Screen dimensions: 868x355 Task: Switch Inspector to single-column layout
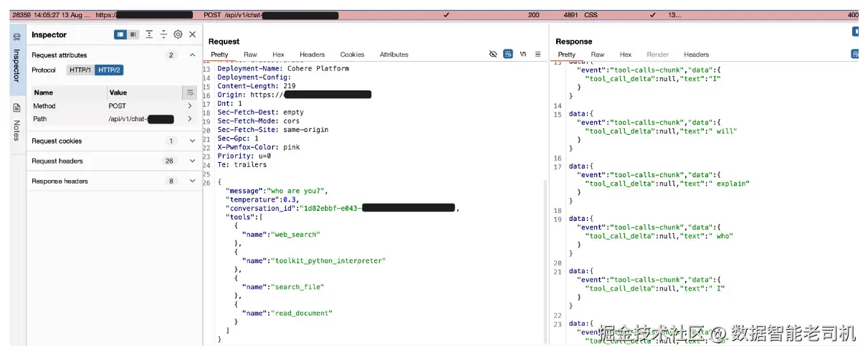point(121,34)
